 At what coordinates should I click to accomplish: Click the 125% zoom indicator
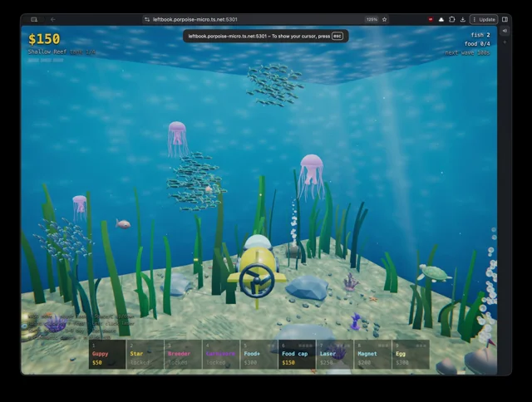click(x=372, y=20)
